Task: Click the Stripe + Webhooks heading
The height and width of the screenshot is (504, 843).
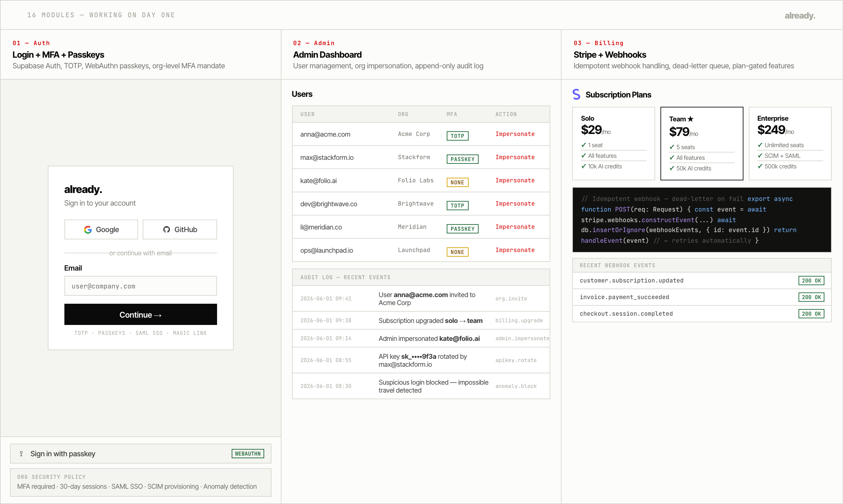Action: tap(610, 55)
